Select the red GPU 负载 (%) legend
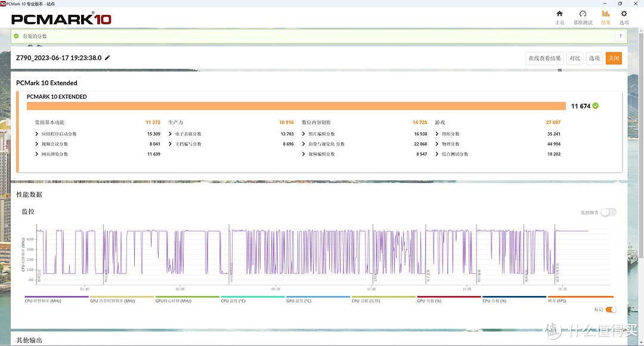Image resolution: width=644 pixels, height=346 pixels. pos(449,300)
